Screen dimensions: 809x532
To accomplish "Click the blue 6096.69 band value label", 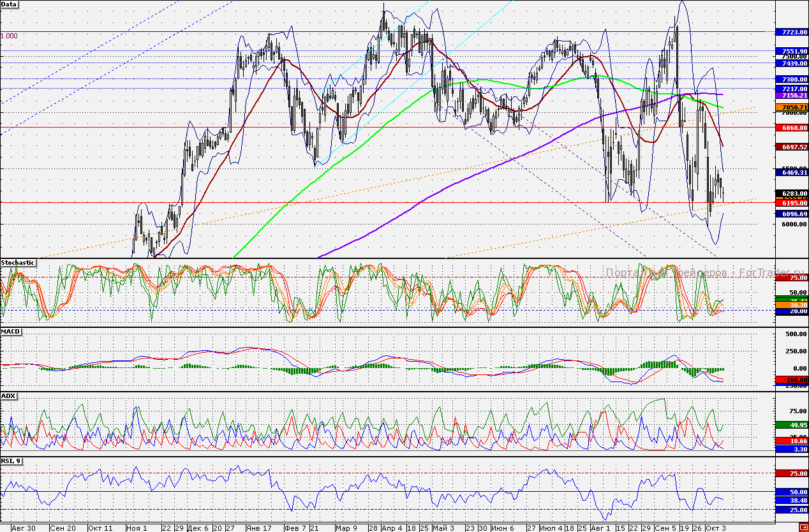I will [x=790, y=214].
